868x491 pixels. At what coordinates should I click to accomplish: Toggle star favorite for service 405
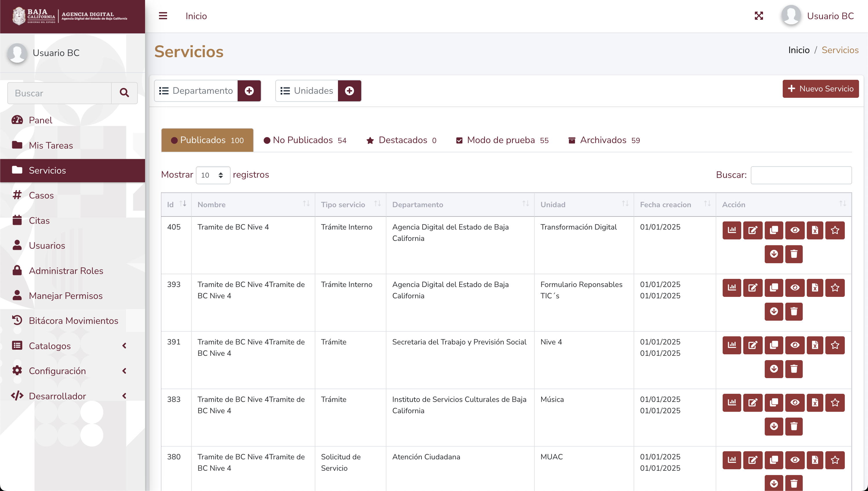[x=835, y=230]
